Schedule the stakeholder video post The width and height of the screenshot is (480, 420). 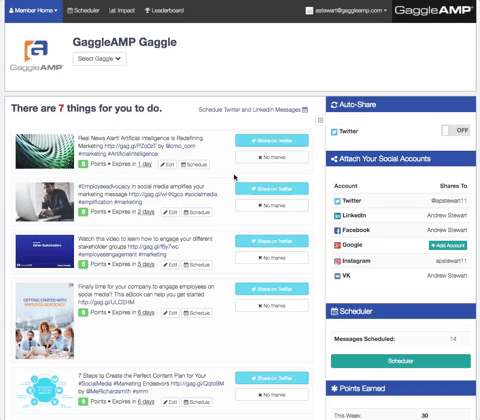[197, 265]
